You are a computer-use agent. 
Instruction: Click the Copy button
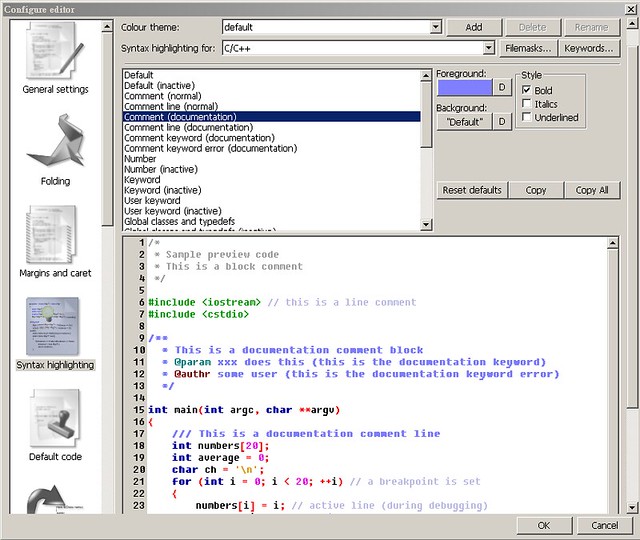coord(536,190)
